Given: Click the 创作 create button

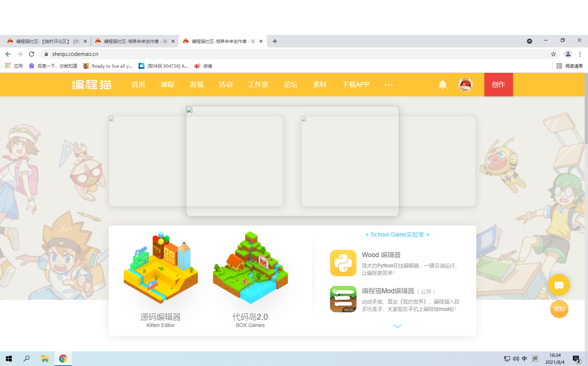Looking at the screenshot, I should pyautogui.click(x=498, y=85).
